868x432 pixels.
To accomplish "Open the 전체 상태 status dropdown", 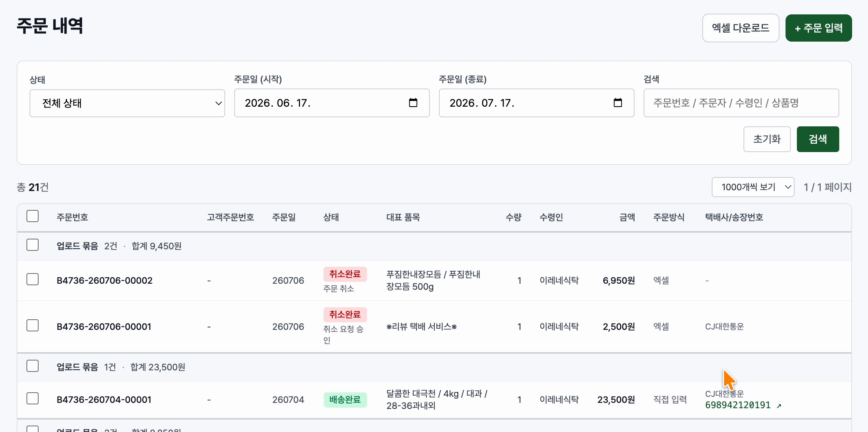I will [127, 103].
